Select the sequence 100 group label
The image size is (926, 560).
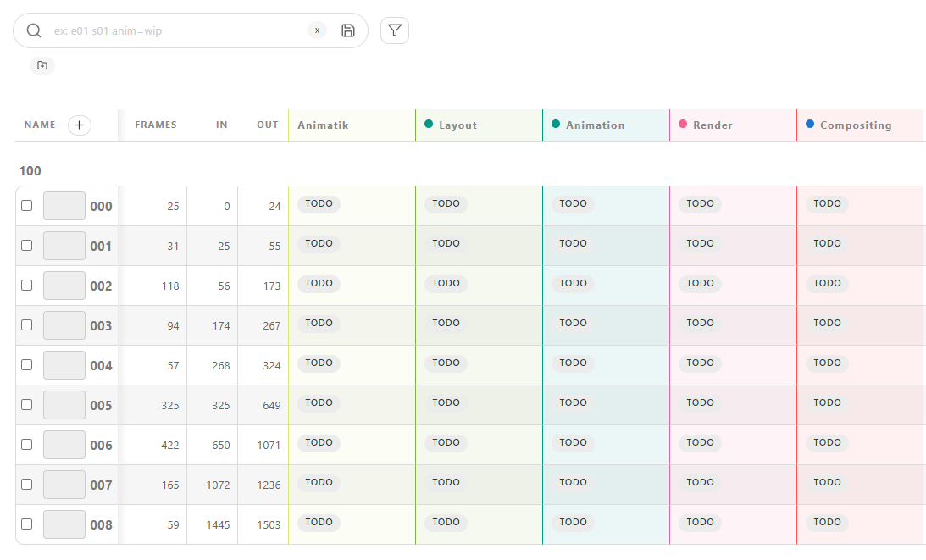pyautogui.click(x=30, y=171)
